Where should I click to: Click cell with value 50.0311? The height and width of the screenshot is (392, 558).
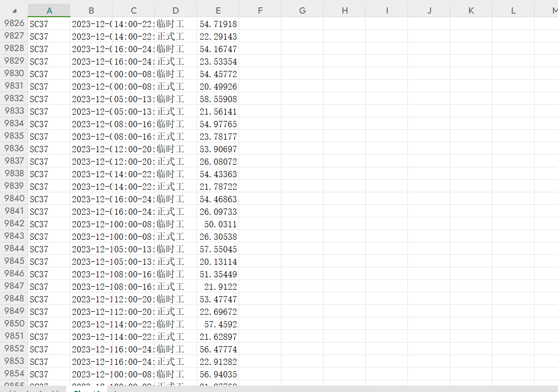pyautogui.click(x=218, y=224)
